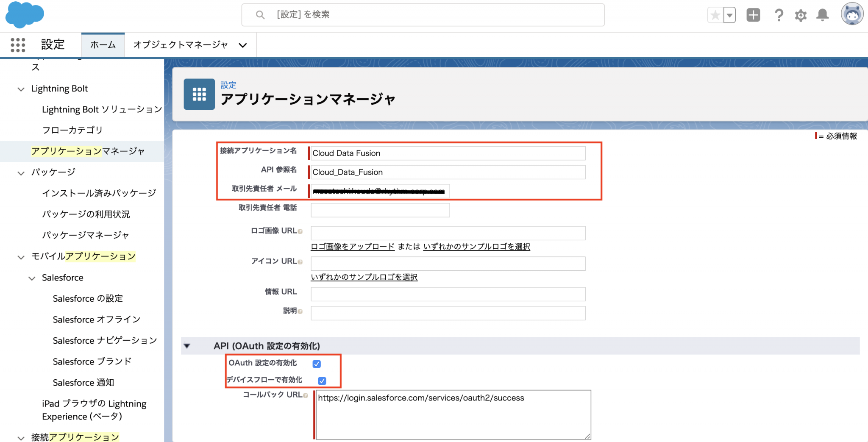Switch to the ホーム tab

(103, 45)
